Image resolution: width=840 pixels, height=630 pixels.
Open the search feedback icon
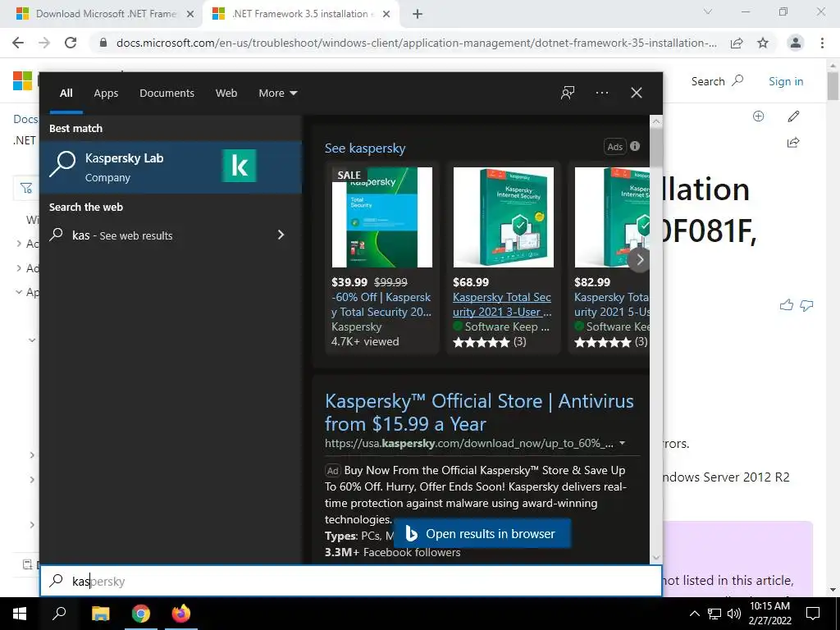[568, 93]
